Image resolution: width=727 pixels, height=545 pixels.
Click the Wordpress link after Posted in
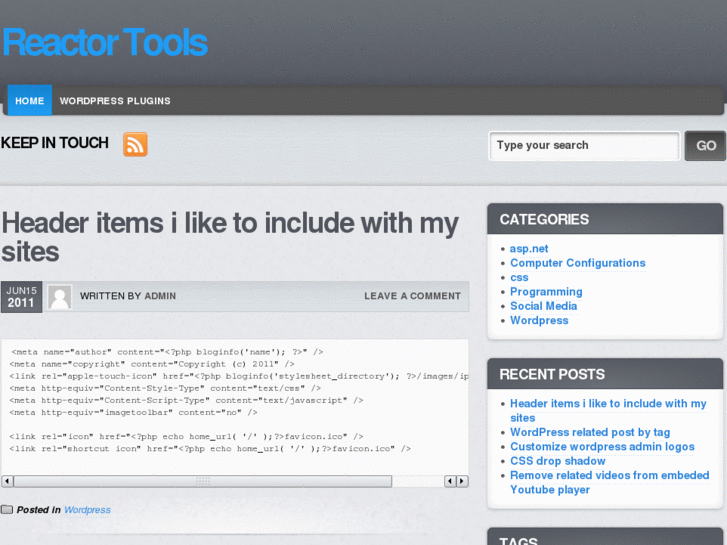87,510
